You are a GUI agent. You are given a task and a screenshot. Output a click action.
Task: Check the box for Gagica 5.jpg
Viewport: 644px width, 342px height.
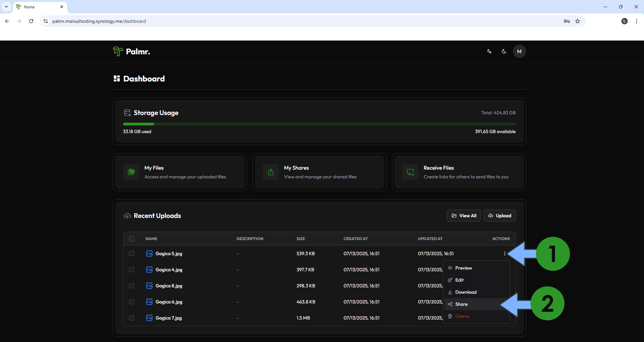[132, 253]
